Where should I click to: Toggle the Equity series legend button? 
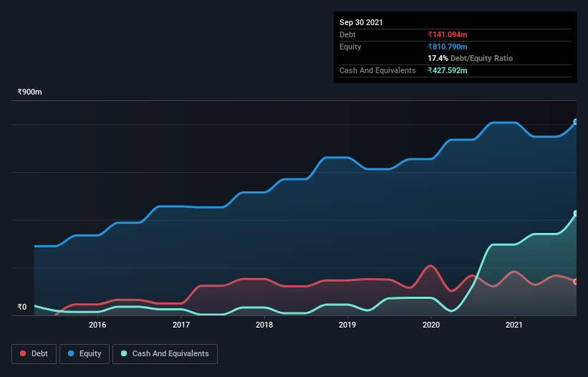coord(85,354)
